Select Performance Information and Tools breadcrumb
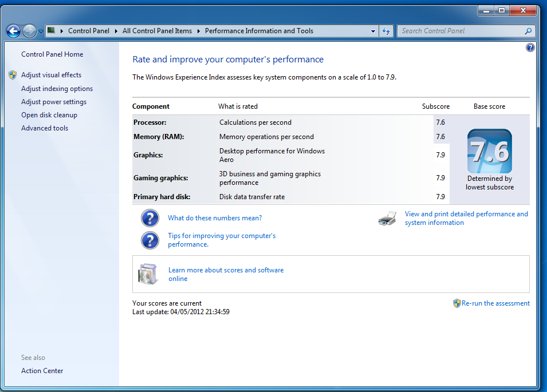 (259, 31)
